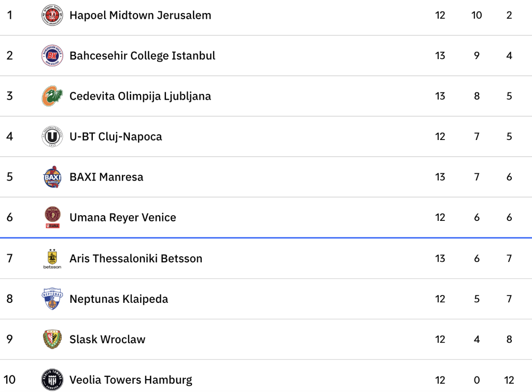This screenshot has width=532, height=392.
Task: Click the Bahcesehir College Istanbul logo
Action: pos(52,55)
